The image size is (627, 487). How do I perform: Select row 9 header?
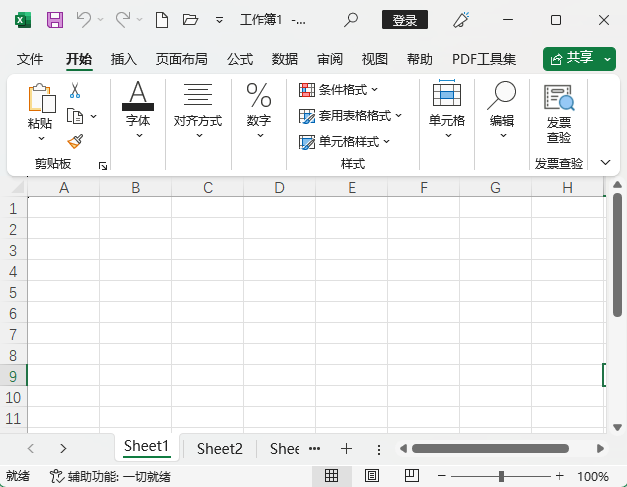point(13,376)
